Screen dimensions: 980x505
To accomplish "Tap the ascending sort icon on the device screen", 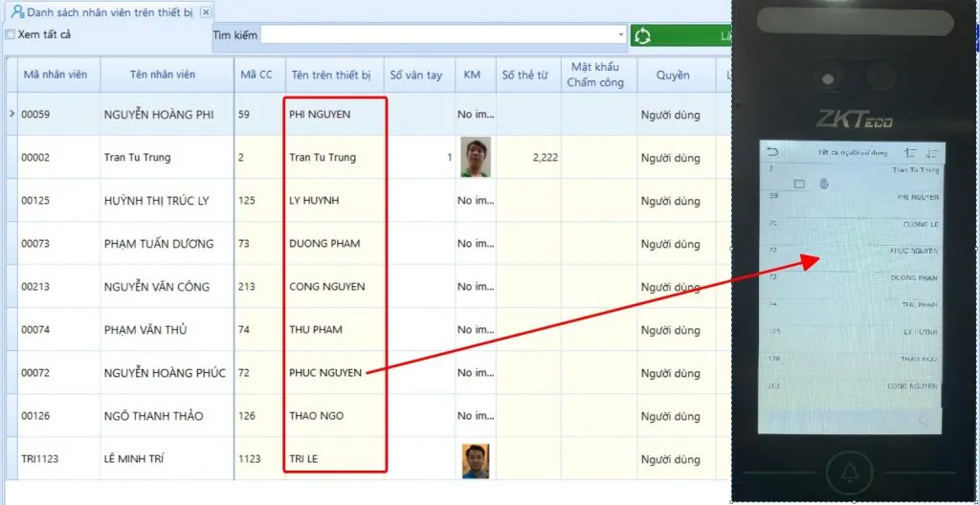I will point(910,152).
